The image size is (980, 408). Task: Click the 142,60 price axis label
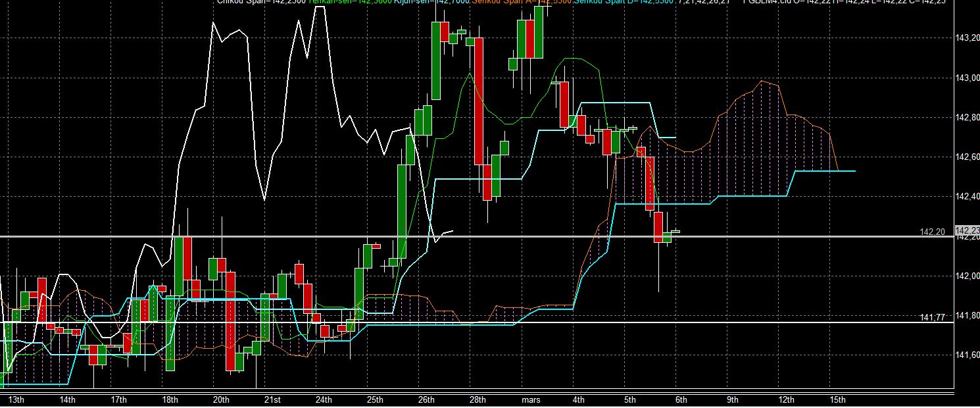(x=967, y=157)
